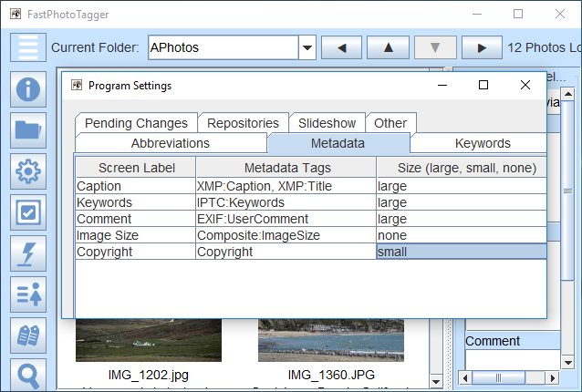Select IMG_1360.JPG thumbnail
The height and width of the screenshot is (392, 582).
click(x=331, y=340)
